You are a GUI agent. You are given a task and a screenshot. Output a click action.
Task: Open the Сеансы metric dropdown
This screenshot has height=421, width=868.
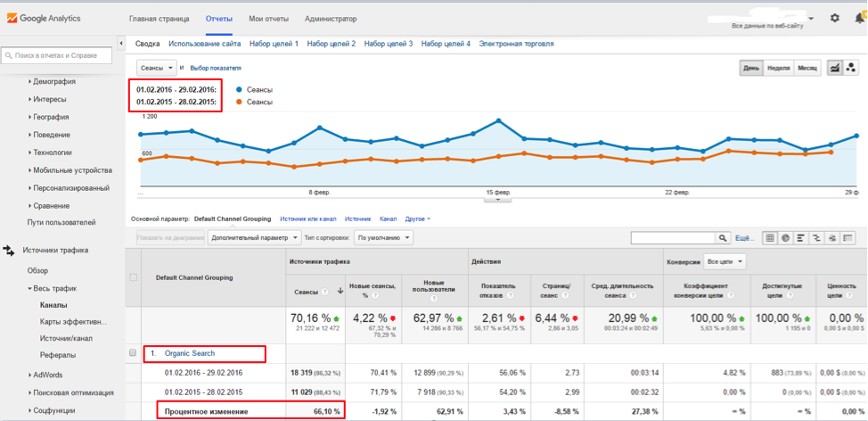click(156, 68)
